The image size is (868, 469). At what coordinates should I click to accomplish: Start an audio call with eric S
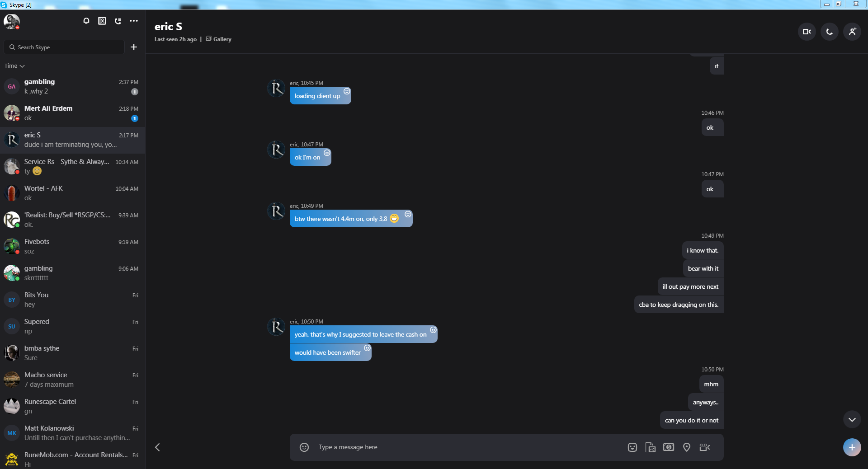tap(830, 32)
